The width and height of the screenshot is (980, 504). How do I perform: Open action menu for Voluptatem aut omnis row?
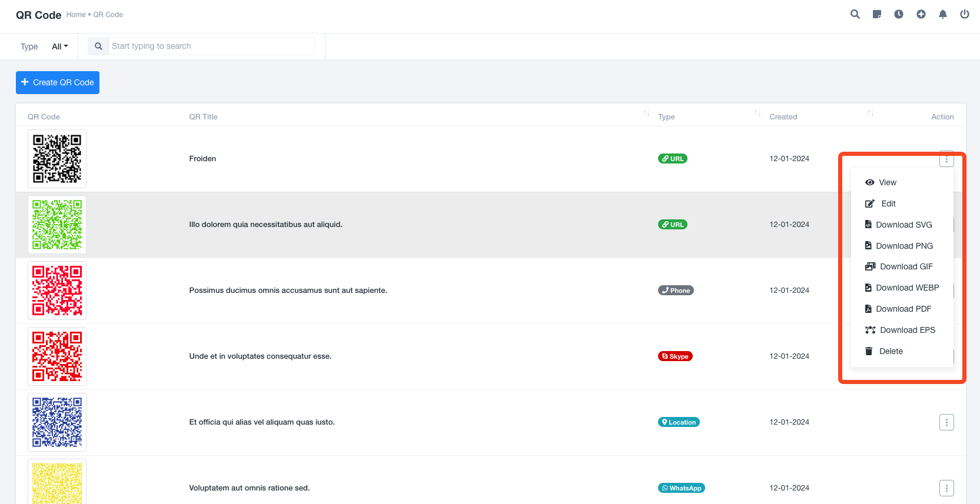click(946, 488)
